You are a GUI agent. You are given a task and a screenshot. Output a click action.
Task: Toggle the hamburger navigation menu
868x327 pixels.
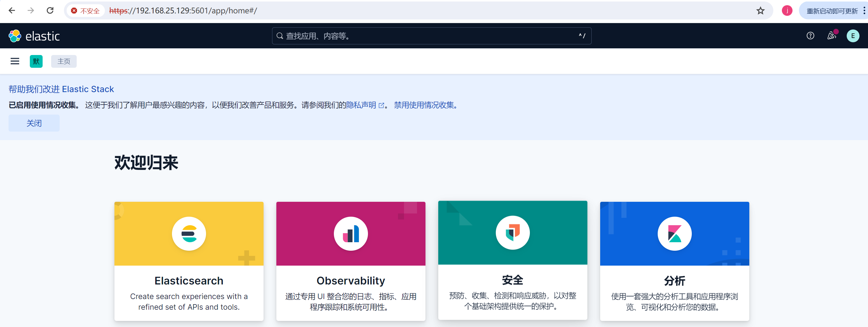tap(15, 61)
